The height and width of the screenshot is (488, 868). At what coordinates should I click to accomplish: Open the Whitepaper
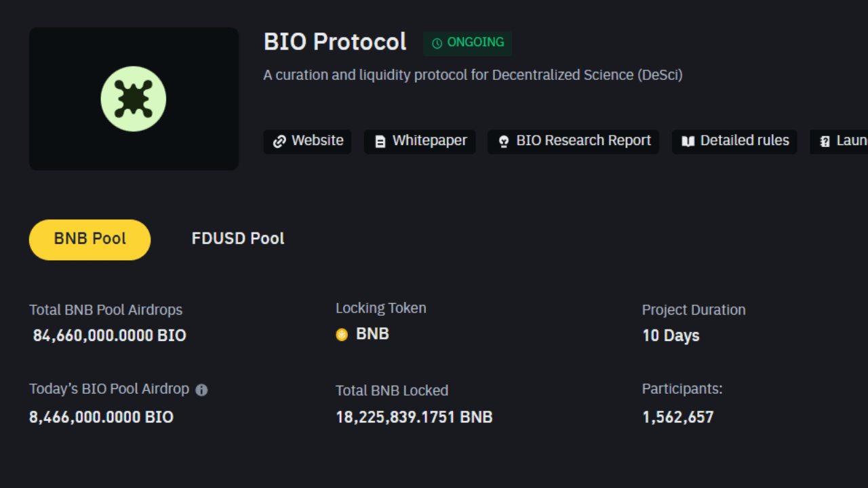(419, 142)
